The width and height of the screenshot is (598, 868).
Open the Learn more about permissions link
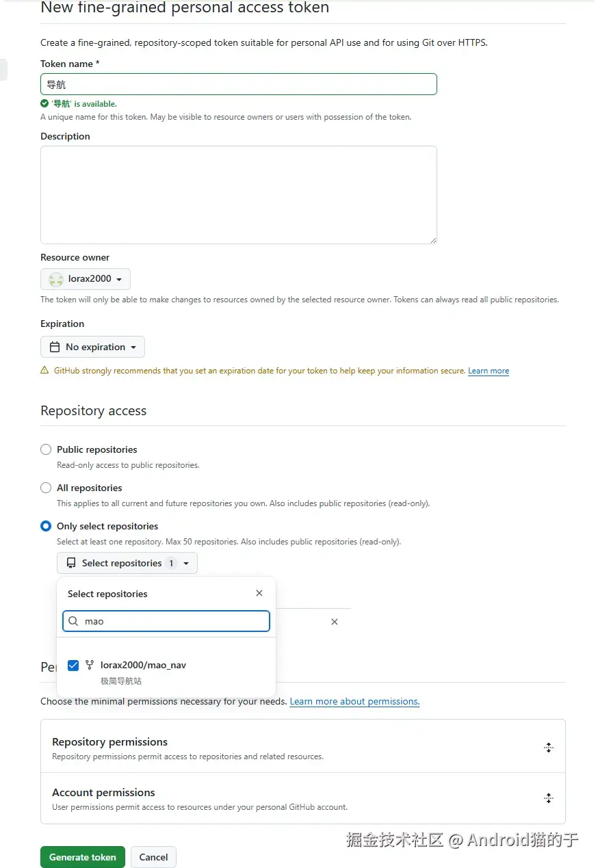coord(354,701)
